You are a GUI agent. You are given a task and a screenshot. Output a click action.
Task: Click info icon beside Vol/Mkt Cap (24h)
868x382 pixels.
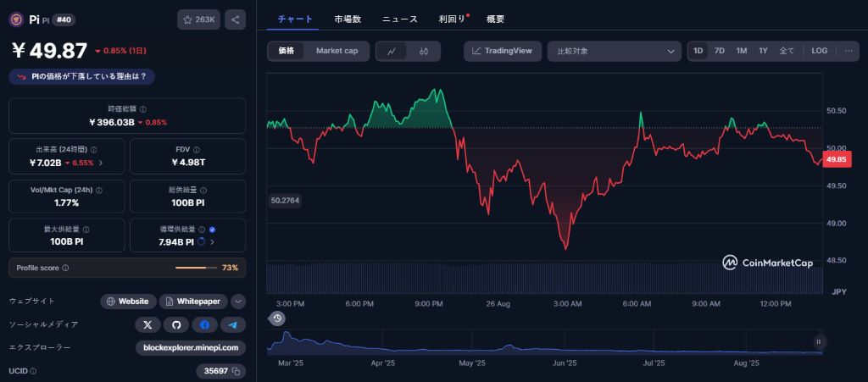[x=99, y=190]
